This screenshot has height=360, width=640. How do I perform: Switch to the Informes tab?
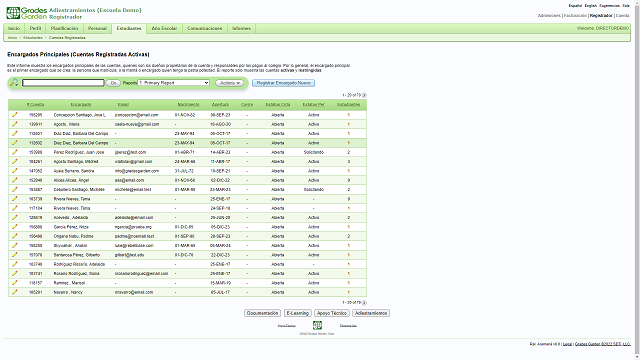(241, 29)
